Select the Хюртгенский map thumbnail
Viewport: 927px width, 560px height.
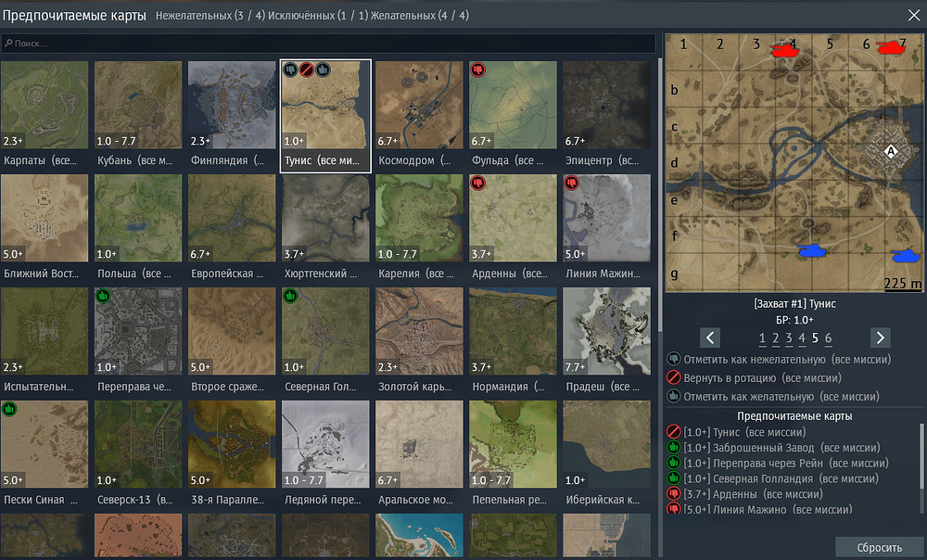pos(325,218)
